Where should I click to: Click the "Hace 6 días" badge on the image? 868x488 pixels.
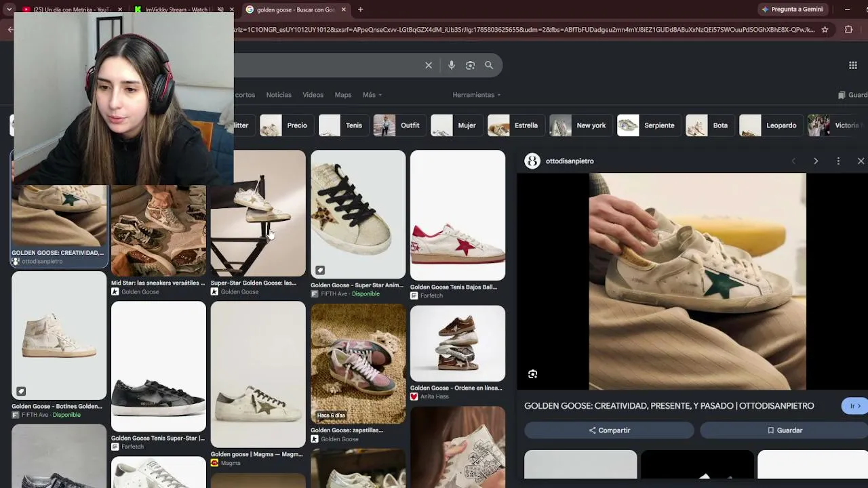(331, 415)
